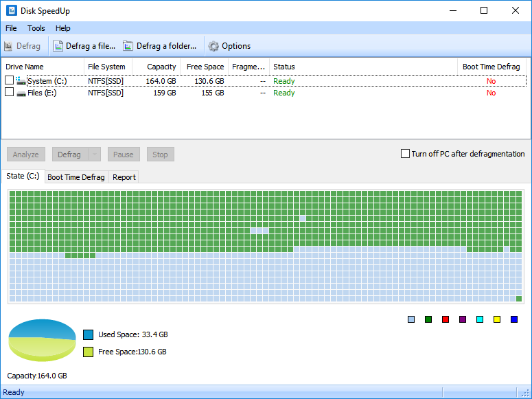Click the red No for Files (E:)

point(491,93)
